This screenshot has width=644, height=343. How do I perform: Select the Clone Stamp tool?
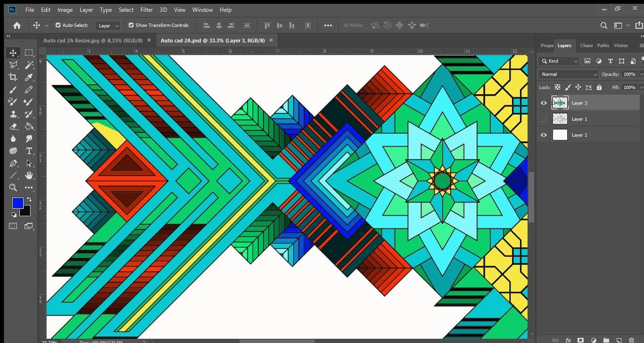[13, 114]
